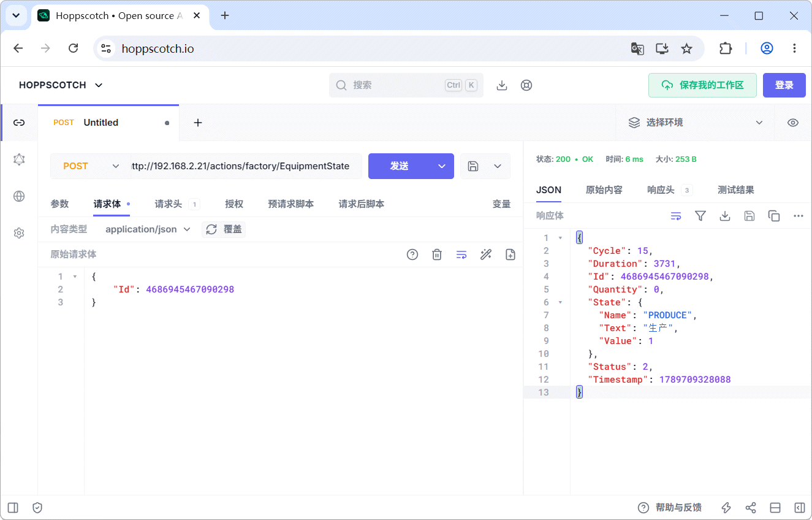Switch to the 预请求脚本 tab
This screenshot has width=812, height=520.
291,204
